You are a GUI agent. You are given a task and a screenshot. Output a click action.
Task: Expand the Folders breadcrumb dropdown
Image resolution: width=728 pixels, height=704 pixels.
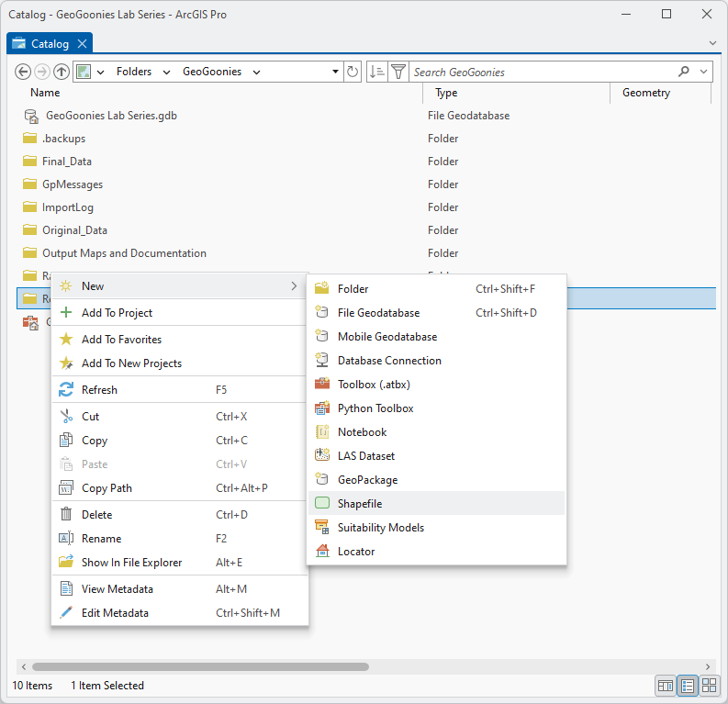click(167, 72)
